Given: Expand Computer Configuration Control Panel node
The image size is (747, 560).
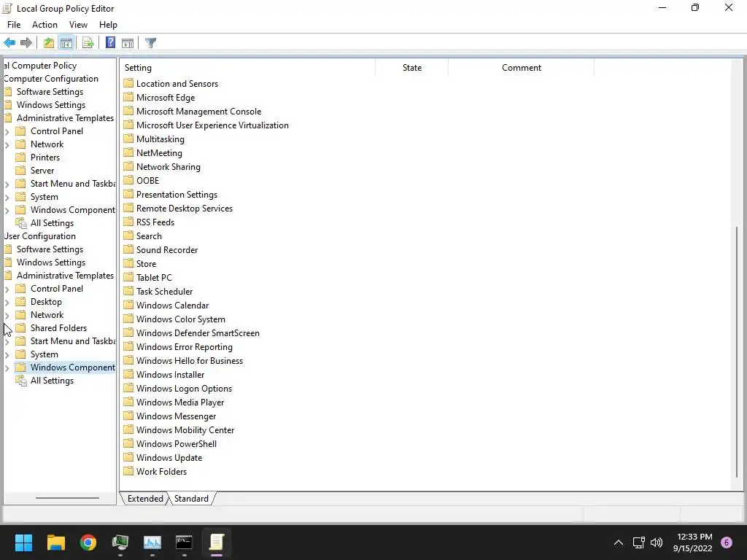Looking at the screenshot, I should pyautogui.click(x=7, y=131).
